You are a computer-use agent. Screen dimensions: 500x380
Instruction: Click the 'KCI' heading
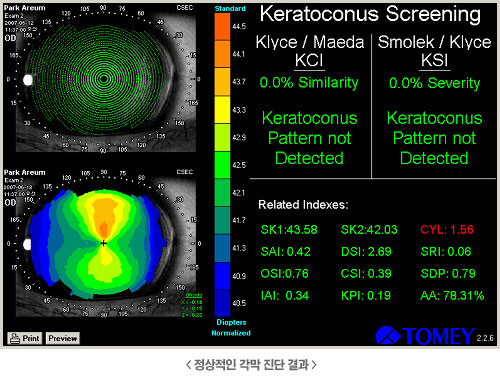309,61
